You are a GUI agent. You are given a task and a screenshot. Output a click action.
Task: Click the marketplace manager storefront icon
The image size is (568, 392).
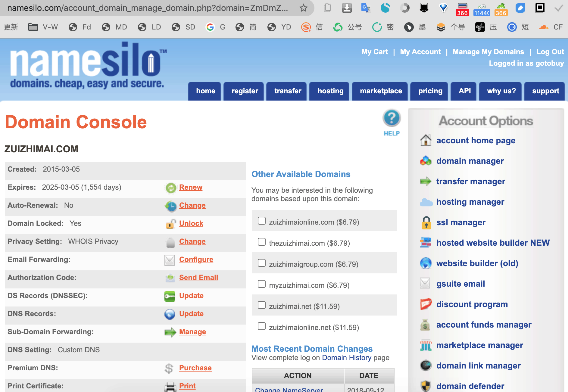point(426,345)
